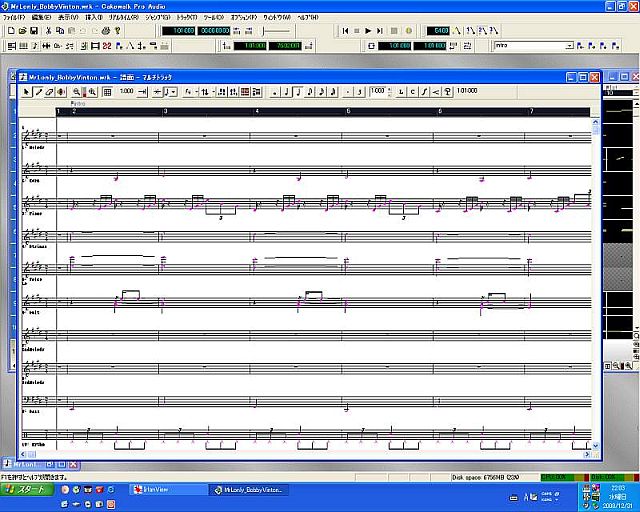
Task: Jump to previous marker icon
Action: (580, 46)
